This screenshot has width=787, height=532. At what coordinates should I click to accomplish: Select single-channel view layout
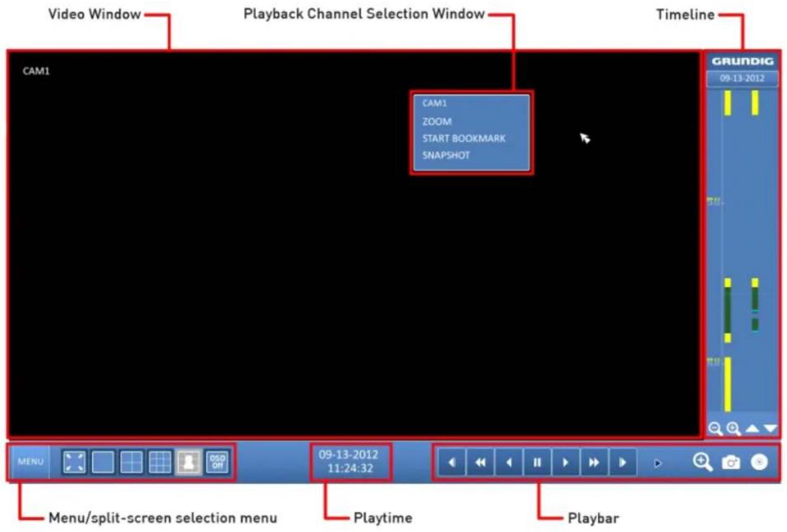(x=103, y=463)
